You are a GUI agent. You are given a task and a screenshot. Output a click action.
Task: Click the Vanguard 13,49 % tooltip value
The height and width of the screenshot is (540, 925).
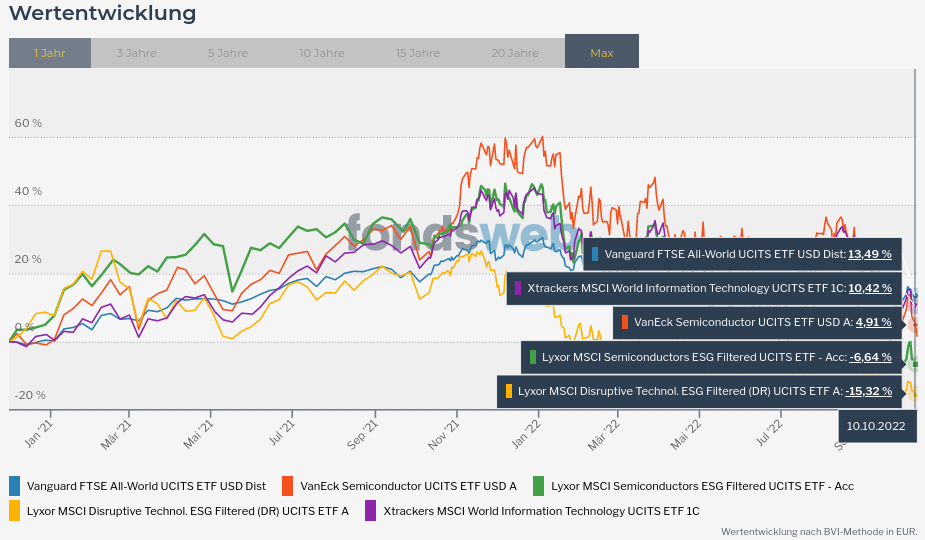(869, 254)
